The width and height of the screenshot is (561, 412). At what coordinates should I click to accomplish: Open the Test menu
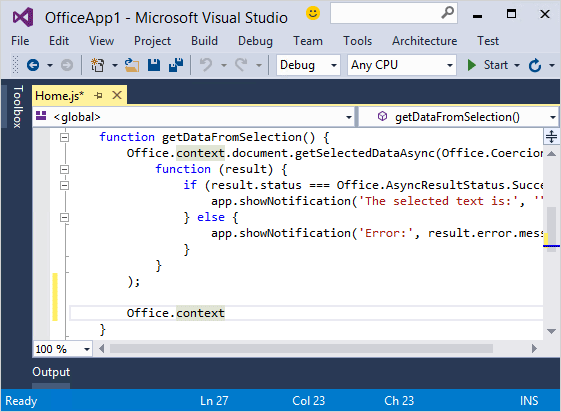pos(488,41)
